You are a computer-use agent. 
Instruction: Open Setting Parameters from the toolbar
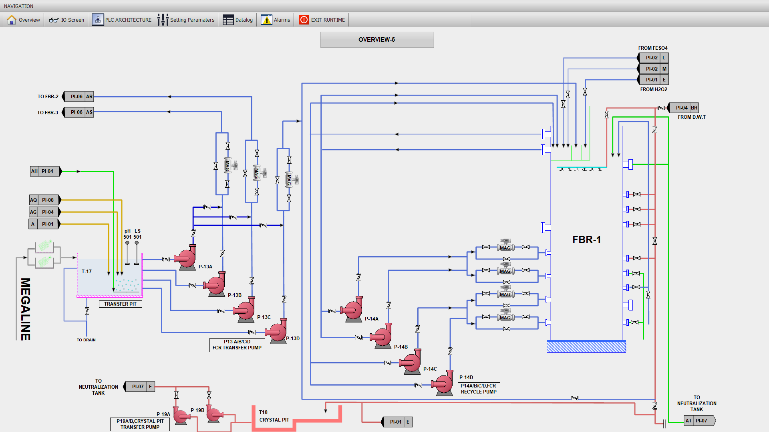click(x=187, y=19)
